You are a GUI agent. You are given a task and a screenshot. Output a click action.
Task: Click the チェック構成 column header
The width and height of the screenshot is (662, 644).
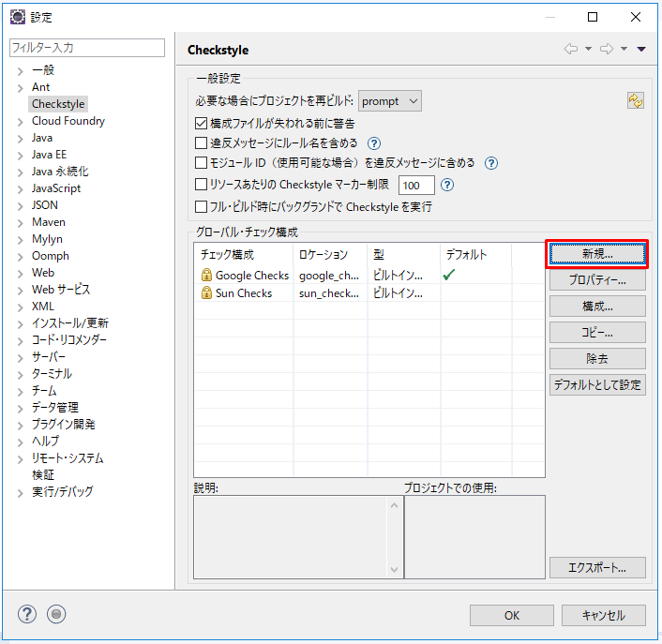point(244,254)
